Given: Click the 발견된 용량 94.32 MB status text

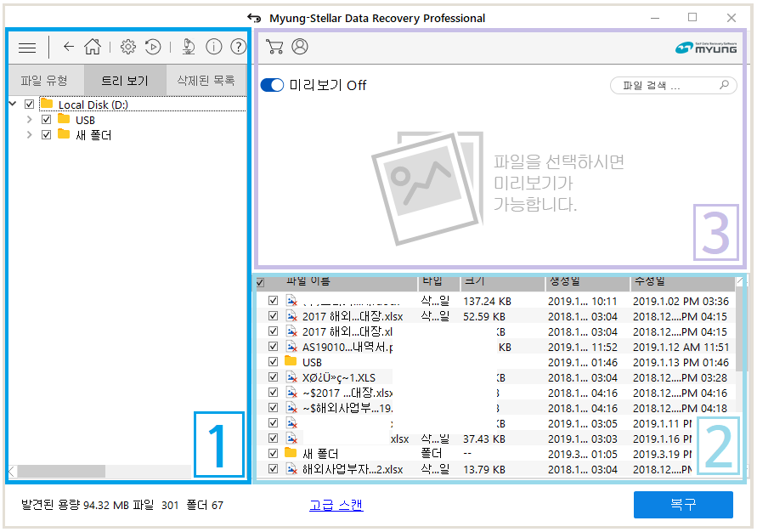Looking at the screenshot, I should point(76,505).
